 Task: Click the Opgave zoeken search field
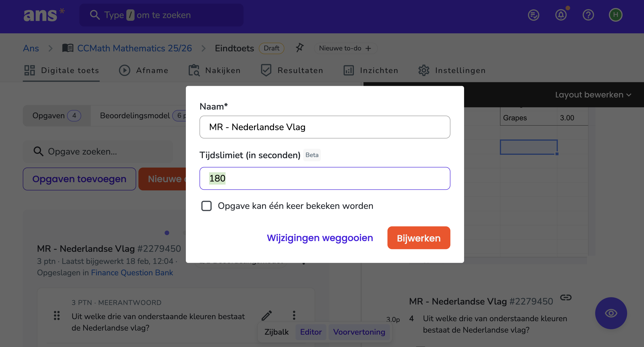tap(98, 151)
